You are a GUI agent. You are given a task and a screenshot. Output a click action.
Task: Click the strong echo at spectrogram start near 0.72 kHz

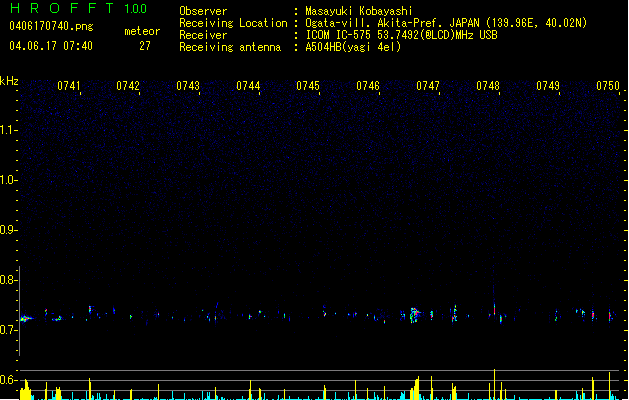pyautogui.click(x=26, y=319)
